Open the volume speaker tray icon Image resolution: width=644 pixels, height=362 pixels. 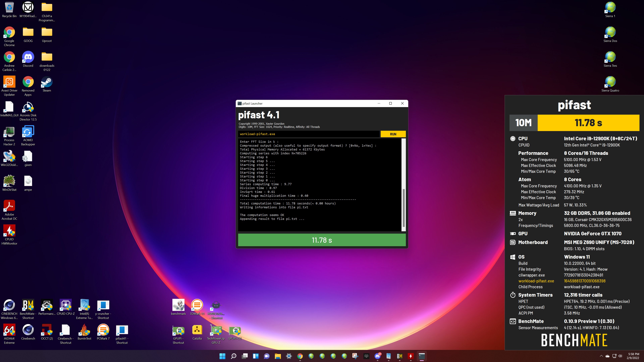coord(620,356)
